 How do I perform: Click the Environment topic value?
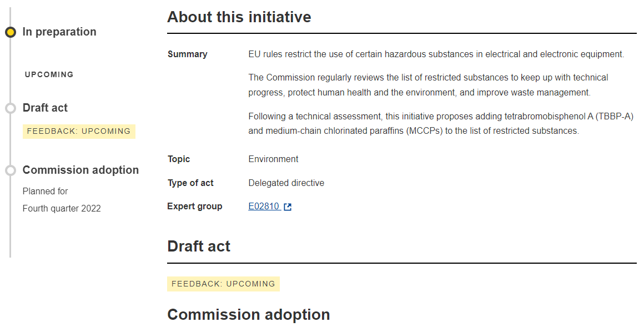click(273, 159)
